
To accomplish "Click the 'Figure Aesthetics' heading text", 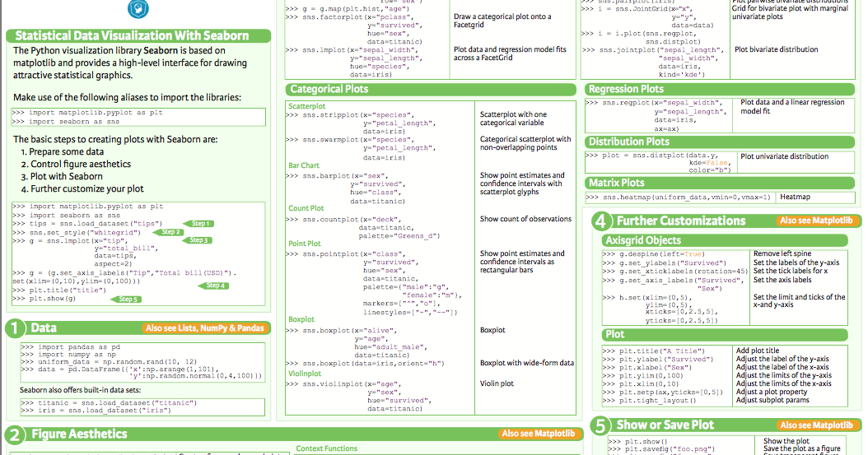I will click(x=79, y=434).
